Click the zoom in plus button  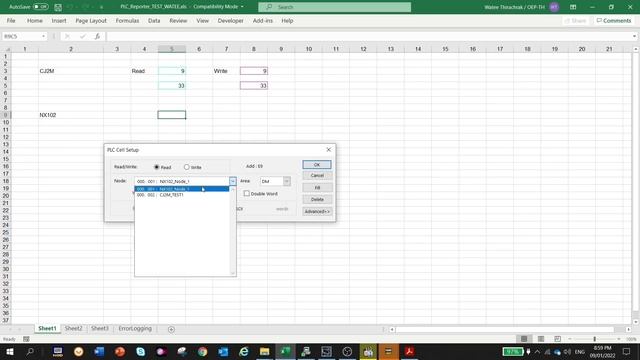coord(619,339)
